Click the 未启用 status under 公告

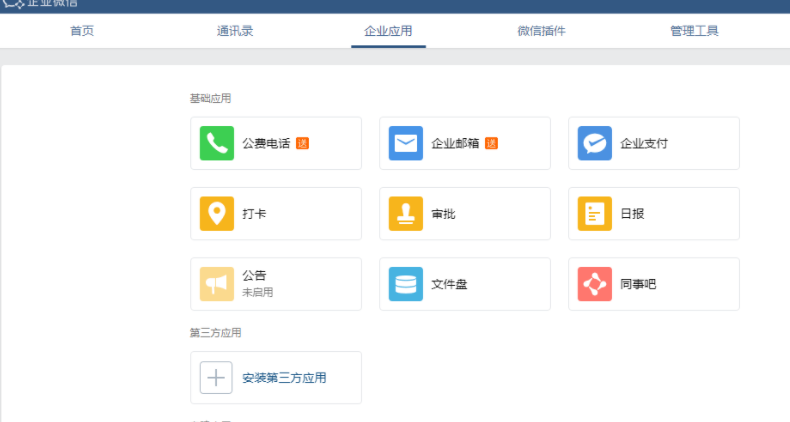click(x=257, y=292)
